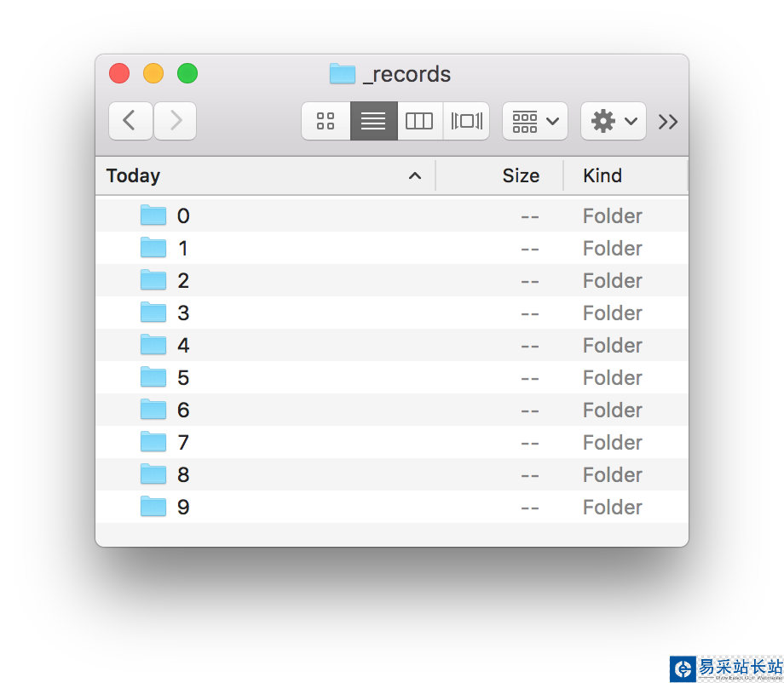Select folder icon of row 5
784x683 pixels.
coord(153,377)
